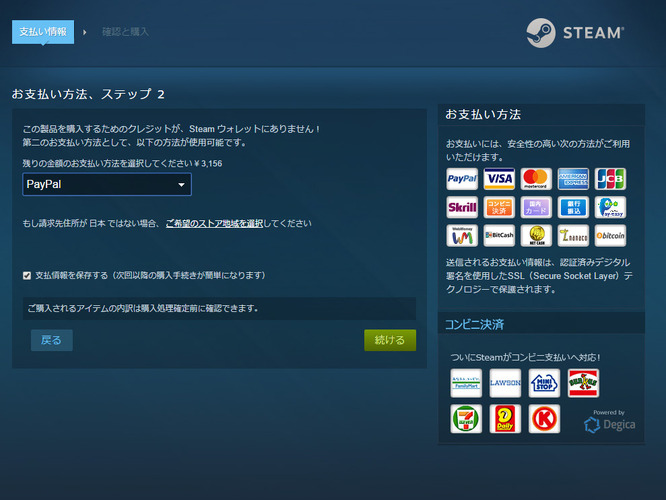Click the American Express icon
Viewport: 666px width, 500px height.
573,179
